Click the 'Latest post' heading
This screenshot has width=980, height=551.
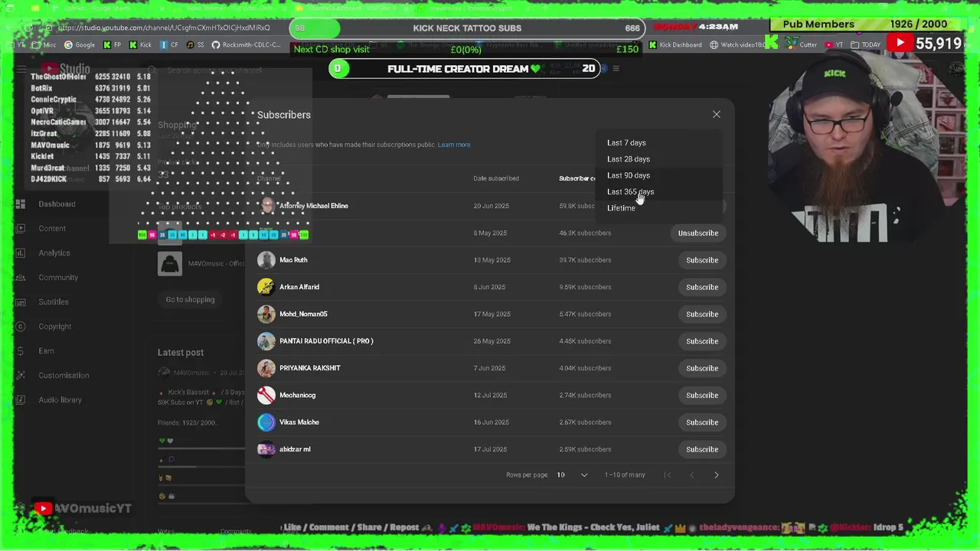coord(181,353)
